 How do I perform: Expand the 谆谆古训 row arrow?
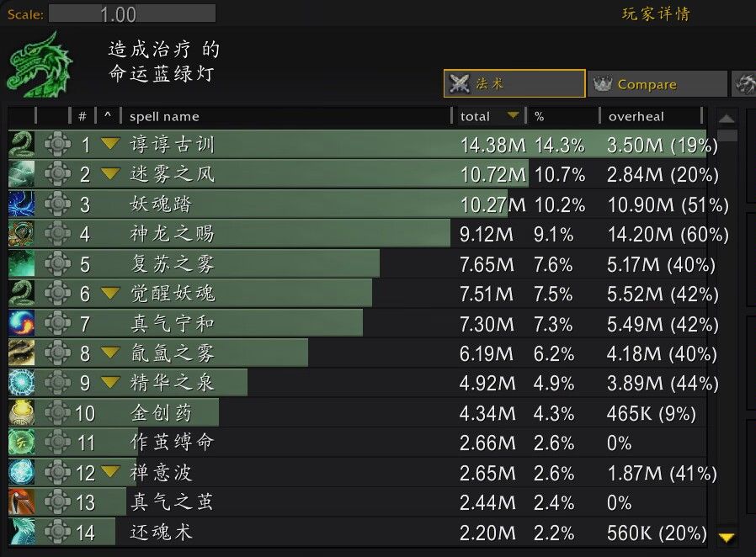pos(110,143)
